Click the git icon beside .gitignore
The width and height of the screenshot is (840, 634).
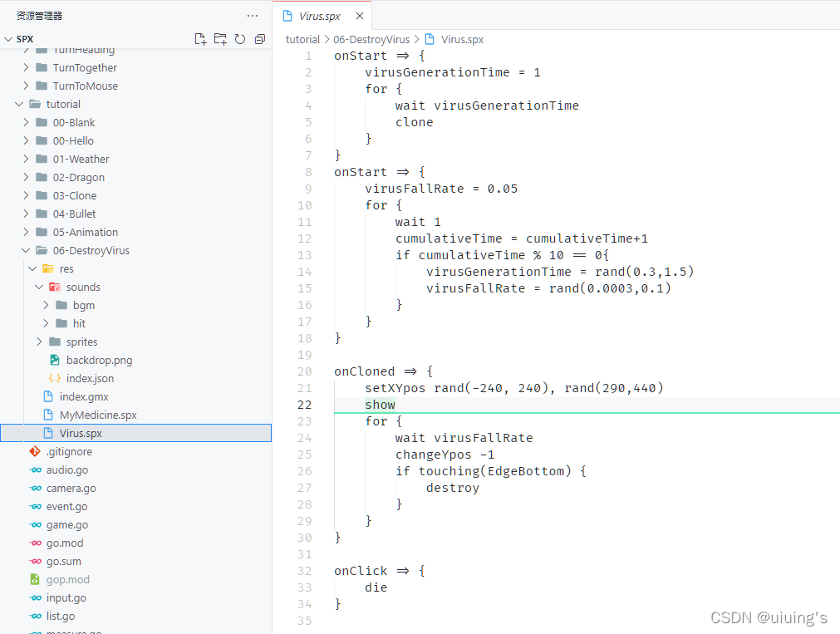[35, 451]
